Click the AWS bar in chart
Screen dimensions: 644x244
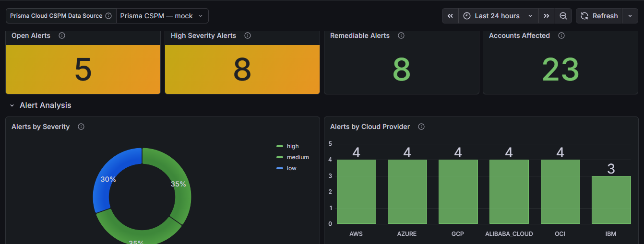(x=356, y=192)
